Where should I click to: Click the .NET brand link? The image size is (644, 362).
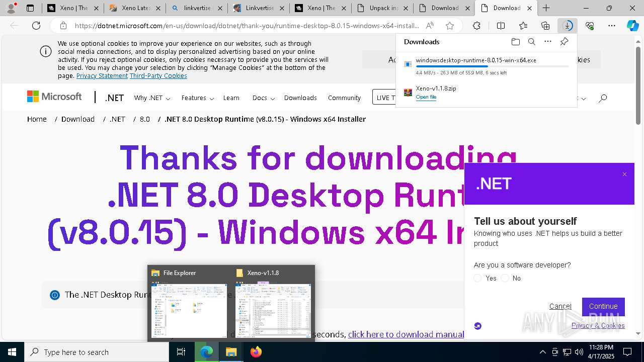pos(114,98)
